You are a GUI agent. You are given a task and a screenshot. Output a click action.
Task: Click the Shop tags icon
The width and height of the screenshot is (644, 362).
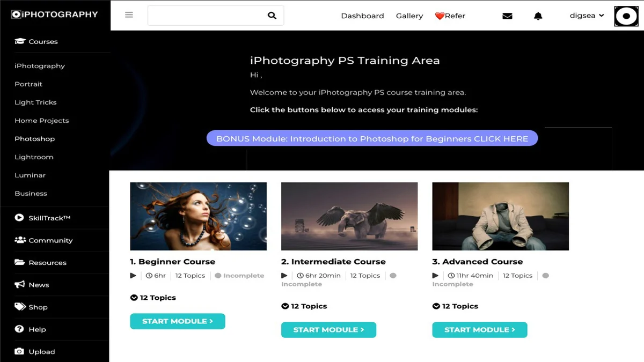pos(20,307)
